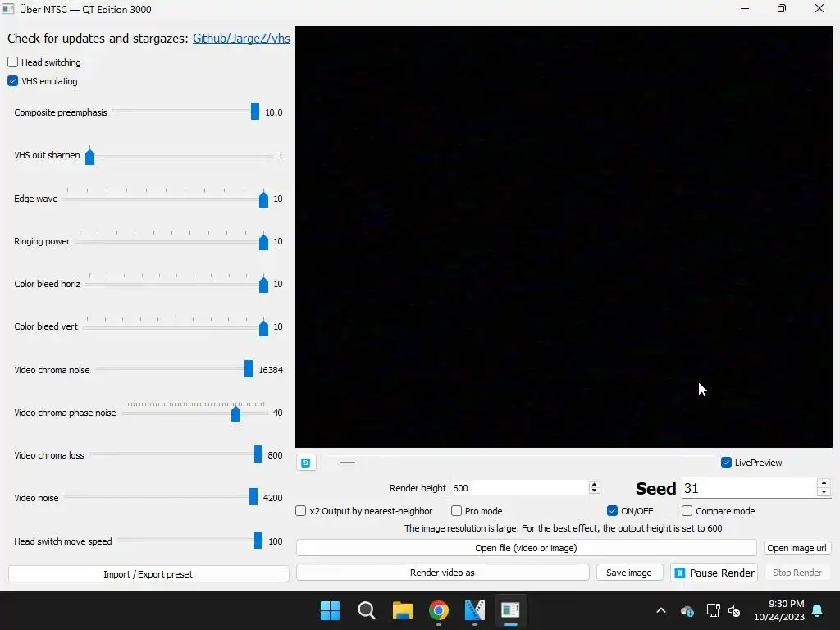The image size is (840, 630).
Task: Decrement the Seed value
Action: 824,493
